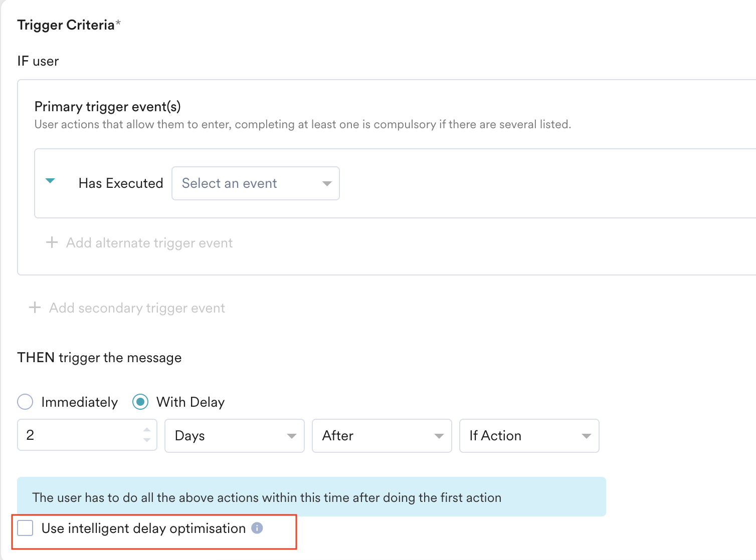The height and width of the screenshot is (560, 756).
Task: Select the Immediately radio button
Action: click(x=25, y=402)
